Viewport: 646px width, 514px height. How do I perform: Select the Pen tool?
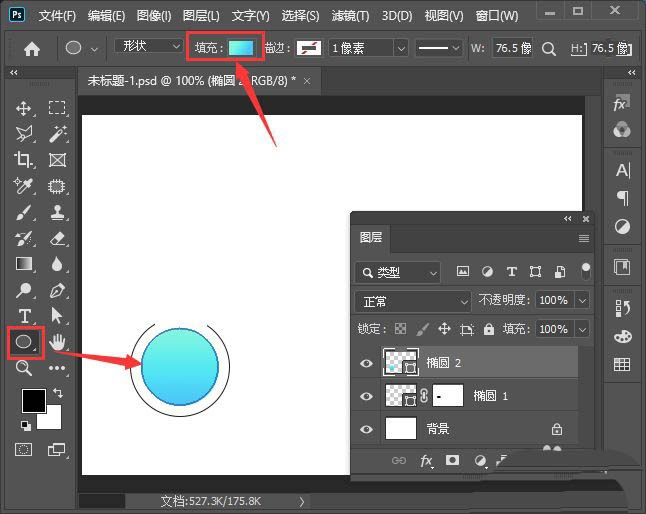click(58, 291)
